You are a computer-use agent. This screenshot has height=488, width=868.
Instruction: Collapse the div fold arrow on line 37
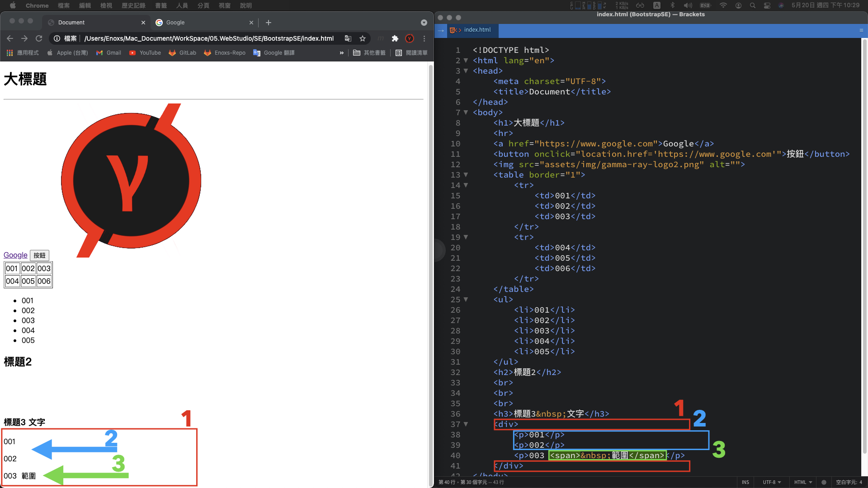[x=466, y=424]
